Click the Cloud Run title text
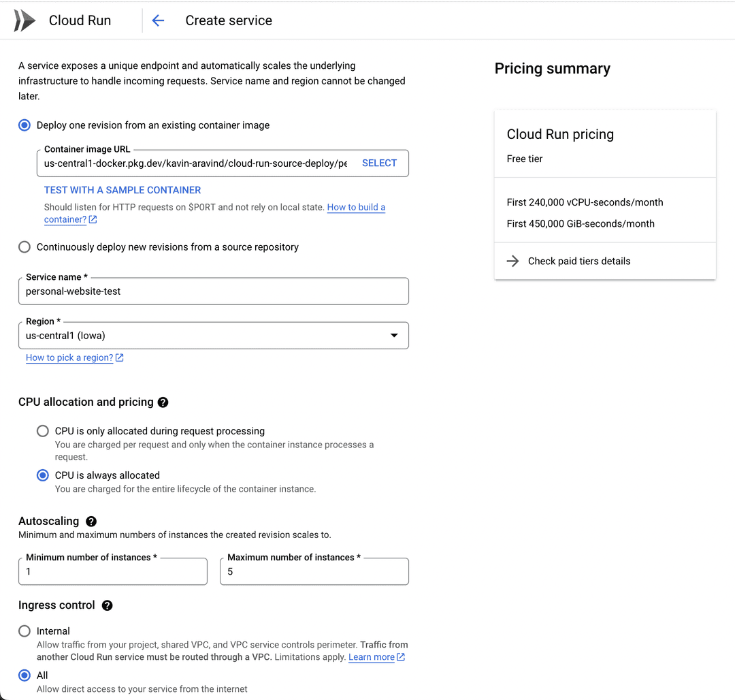 coord(80,20)
